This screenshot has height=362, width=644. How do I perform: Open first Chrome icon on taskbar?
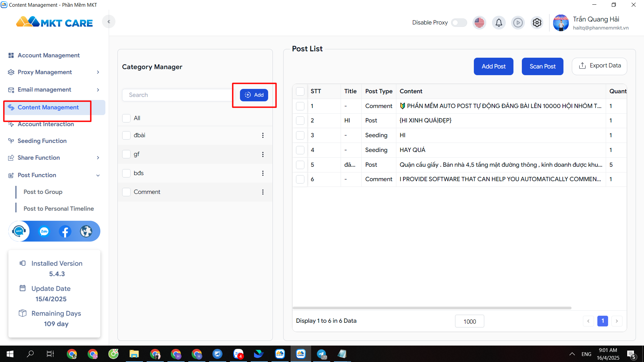click(72, 354)
